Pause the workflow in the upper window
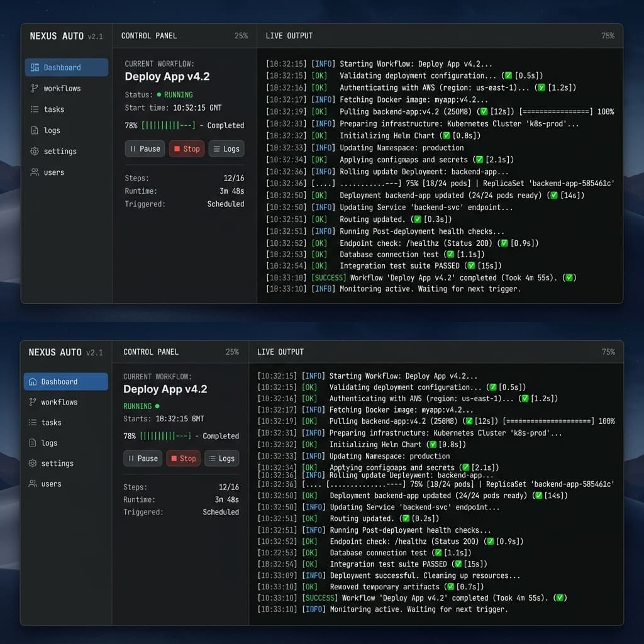The image size is (644, 644). 145,148
